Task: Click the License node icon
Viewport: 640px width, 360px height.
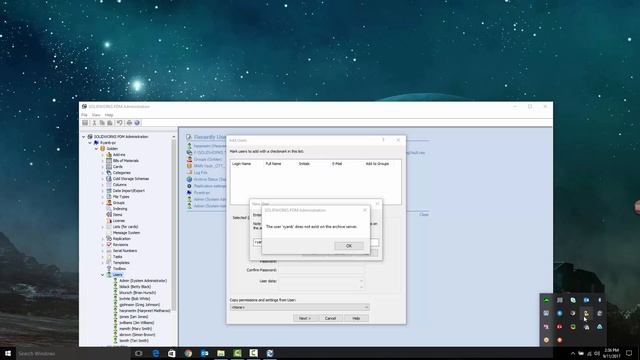Action: point(109,220)
